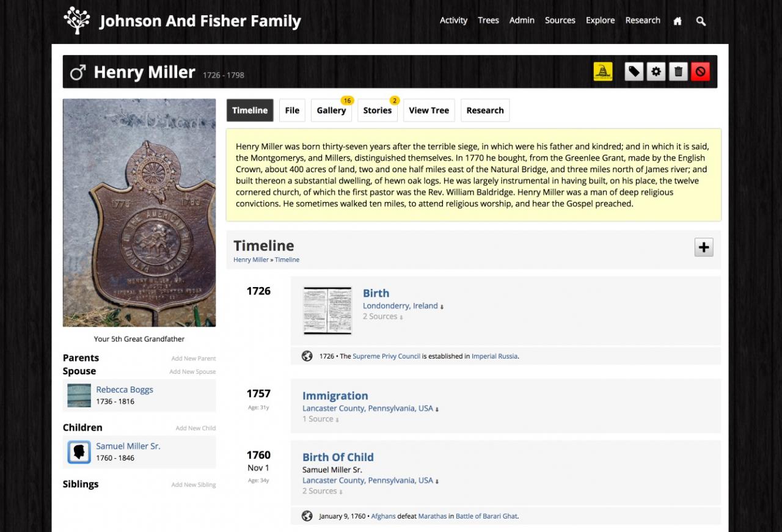Click the Add New Child link
The image size is (782, 532).
click(x=195, y=428)
